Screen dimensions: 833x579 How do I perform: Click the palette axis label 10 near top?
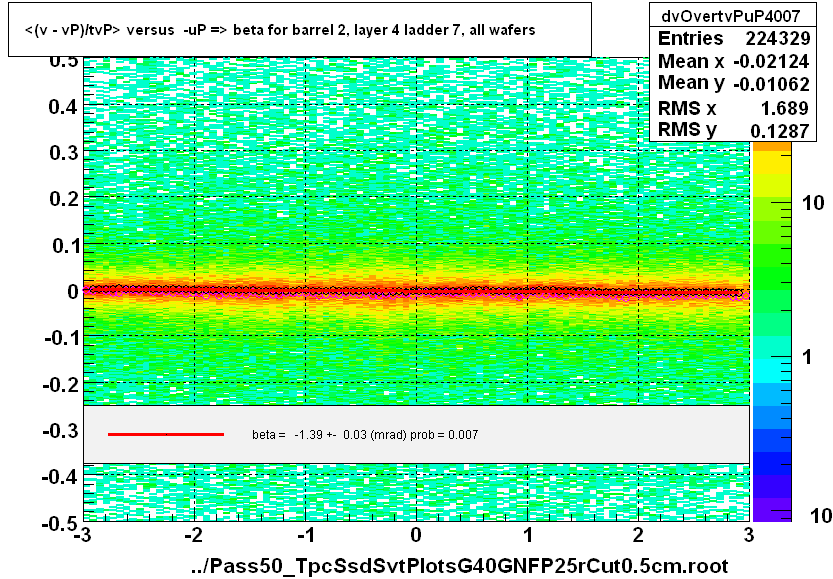(813, 202)
